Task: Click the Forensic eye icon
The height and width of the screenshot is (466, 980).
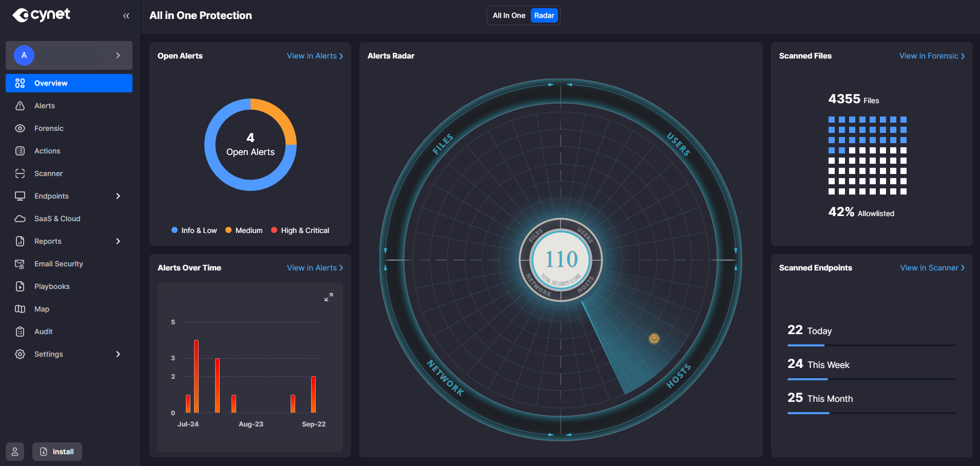Action: pos(20,128)
